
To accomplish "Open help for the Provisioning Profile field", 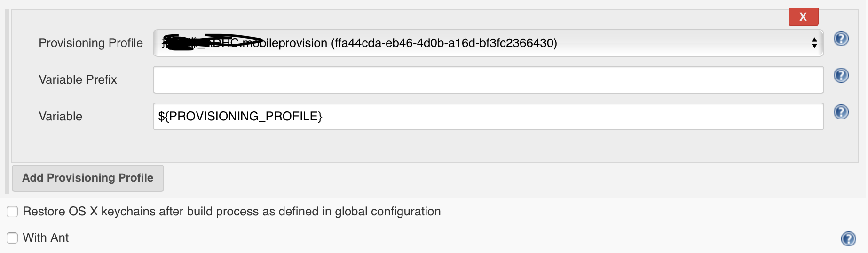I will click(x=841, y=39).
